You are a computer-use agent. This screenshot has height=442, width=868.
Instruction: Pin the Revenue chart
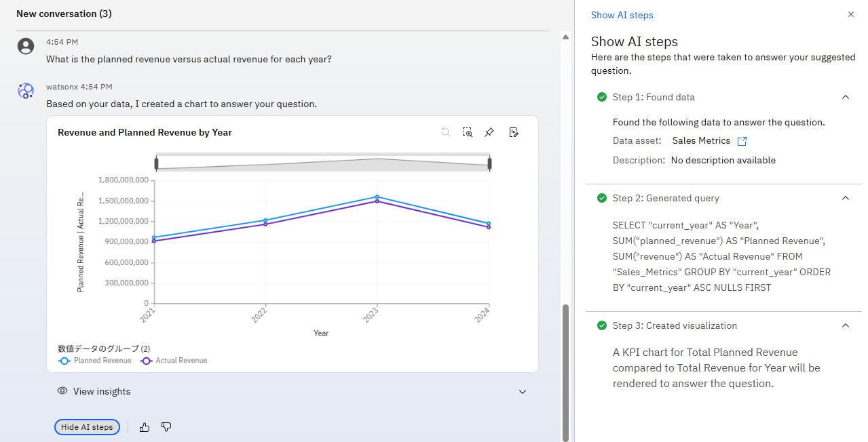click(x=489, y=132)
